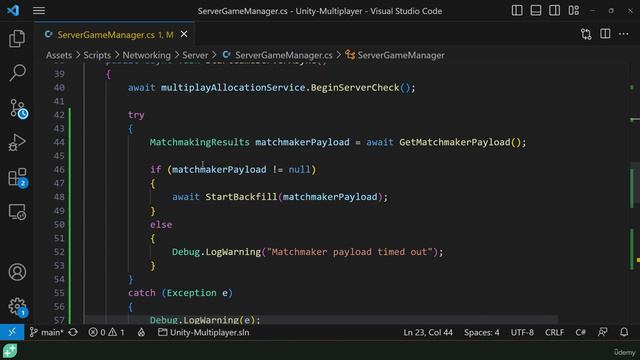The width and height of the screenshot is (640, 360).
Task: Click 'multiplayAllocationService' on line 40
Action: point(233,87)
